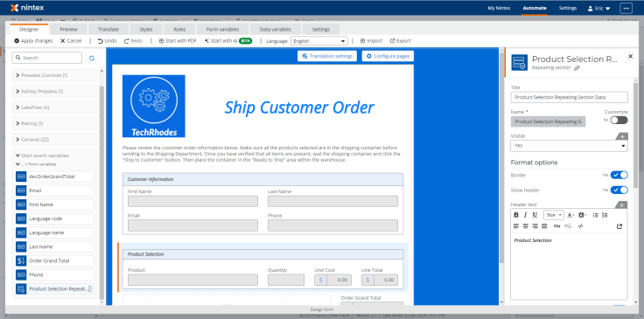This screenshot has height=319, width=644.
Task: Expand the Ashley Presales group
Action: [x=55, y=92]
